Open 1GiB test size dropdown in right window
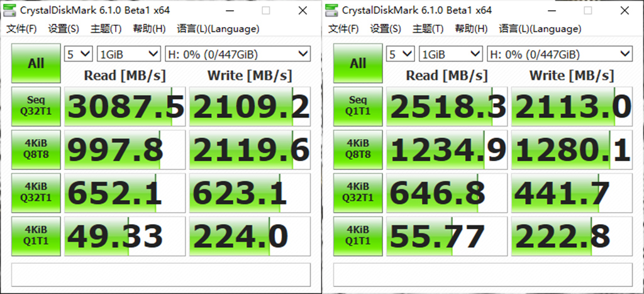 click(450, 54)
